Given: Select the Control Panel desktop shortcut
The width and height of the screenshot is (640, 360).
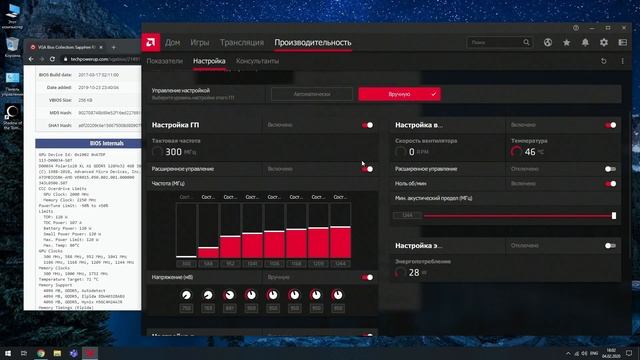Looking at the screenshot, I should click(12, 84).
